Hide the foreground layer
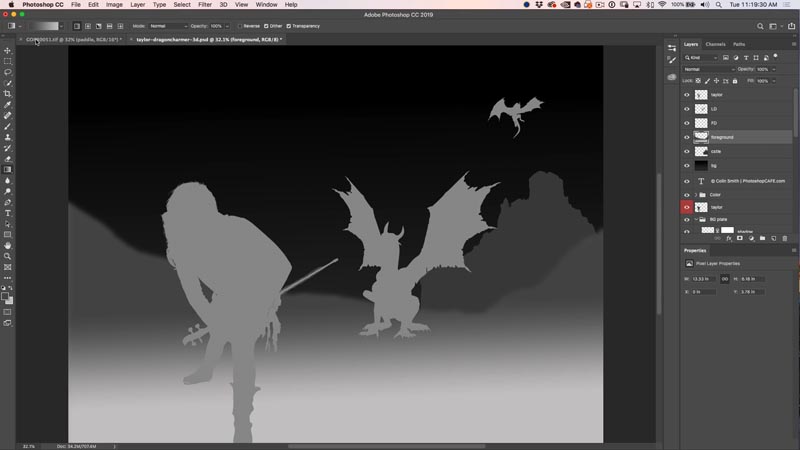800x450 pixels. pyautogui.click(x=687, y=137)
